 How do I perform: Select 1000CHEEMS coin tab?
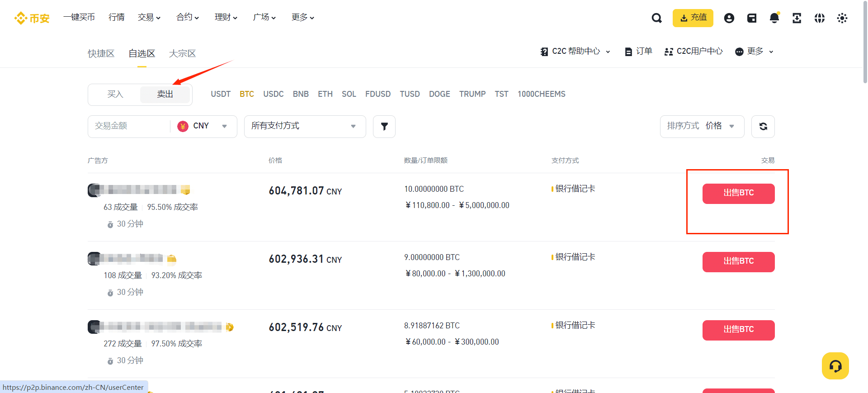point(542,94)
